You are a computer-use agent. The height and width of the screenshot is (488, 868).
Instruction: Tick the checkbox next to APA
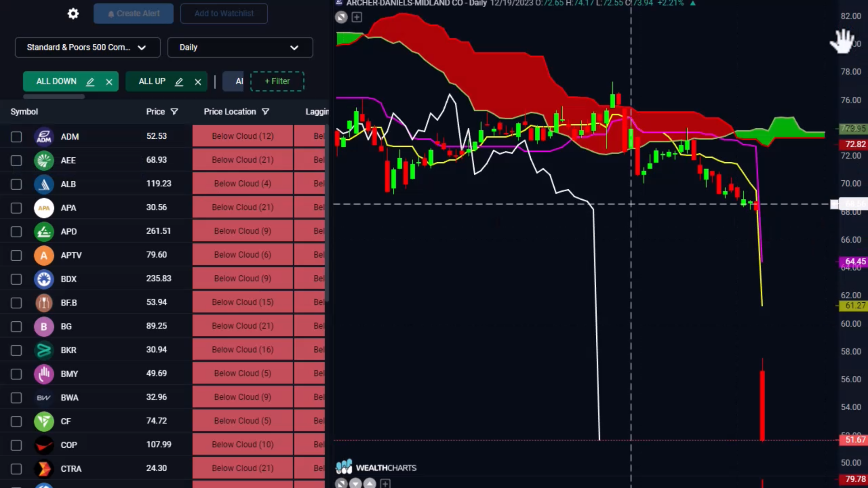(x=16, y=208)
